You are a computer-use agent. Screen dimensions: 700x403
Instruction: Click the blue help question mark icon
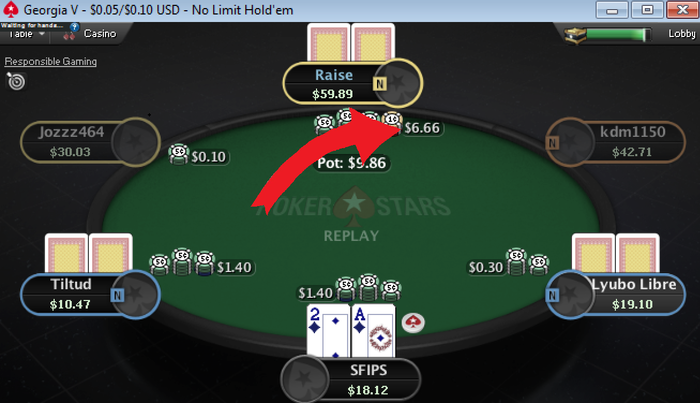75,27
